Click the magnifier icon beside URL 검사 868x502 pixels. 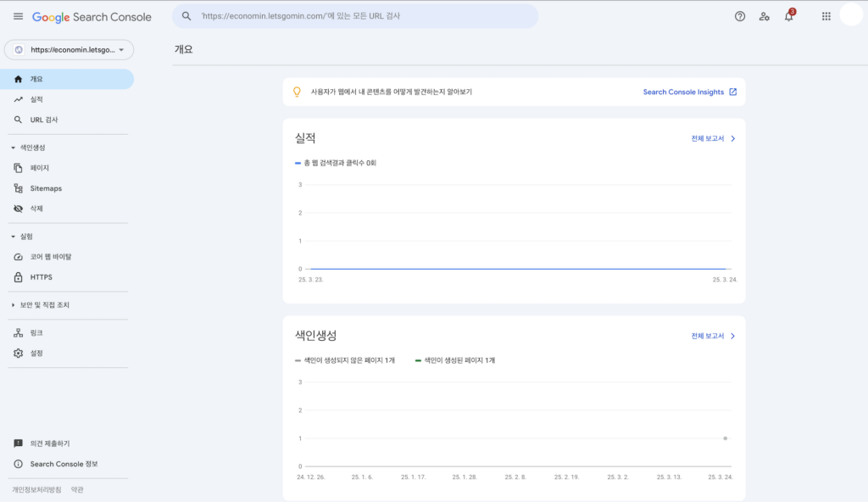[x=19, y=120]
